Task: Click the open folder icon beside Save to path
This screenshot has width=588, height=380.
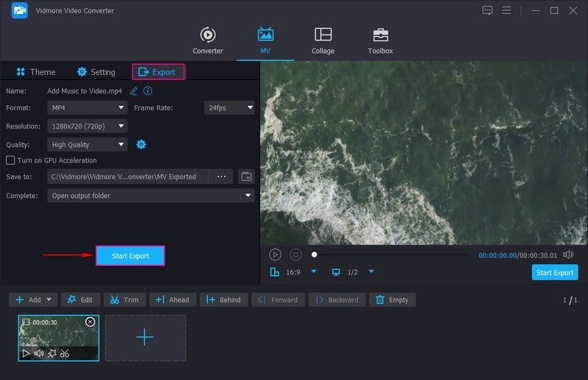Action: (246, 176)
